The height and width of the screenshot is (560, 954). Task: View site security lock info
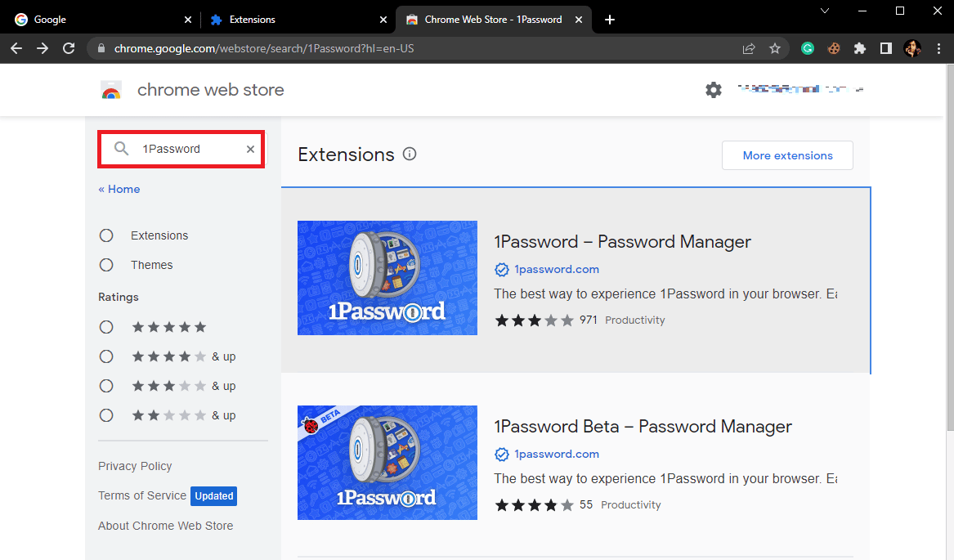101,49
